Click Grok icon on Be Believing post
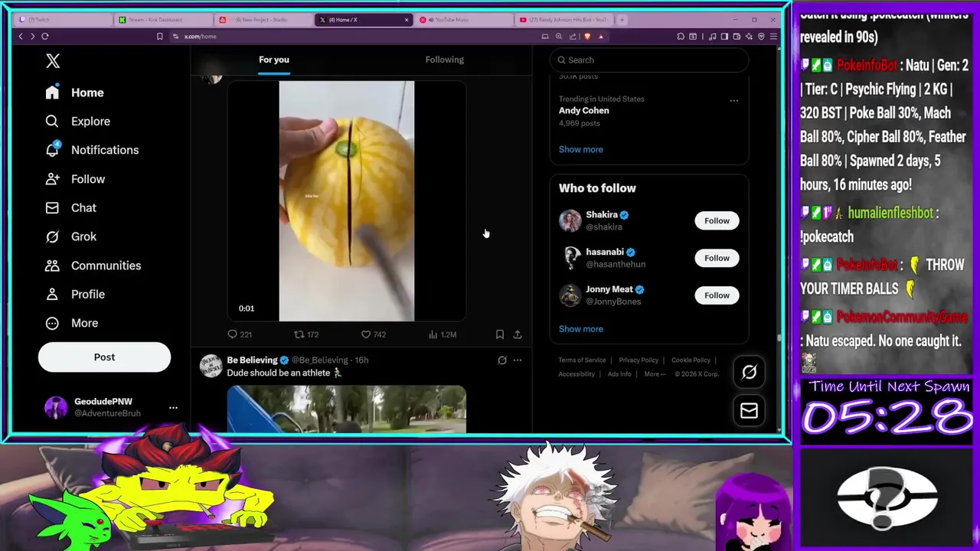The width and height of the screenshot is (980, 551). (502, 360)
